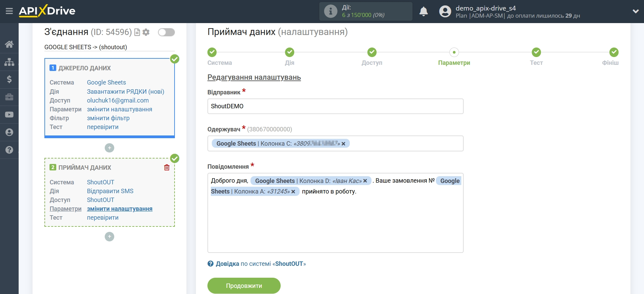Open the YouTube video sidebar icon

tap(9, 115)
